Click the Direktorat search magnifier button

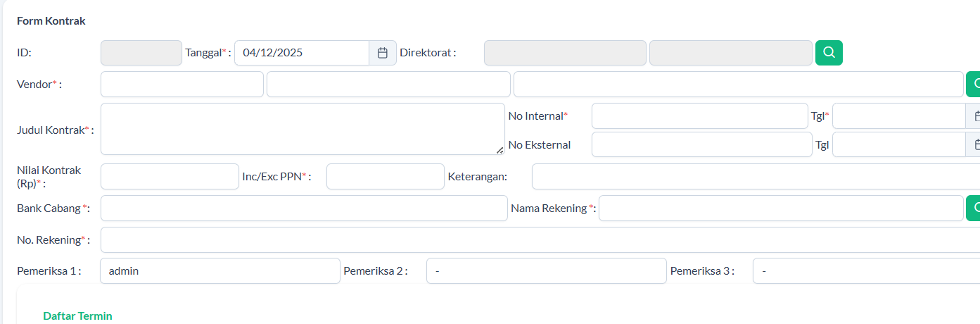coord(829,53)
